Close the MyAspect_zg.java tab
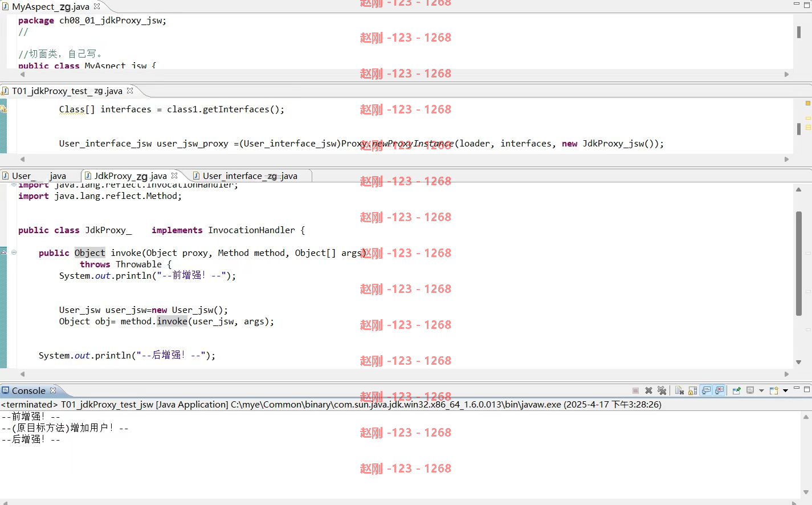The image size is (812, 505). pos(97,6)
